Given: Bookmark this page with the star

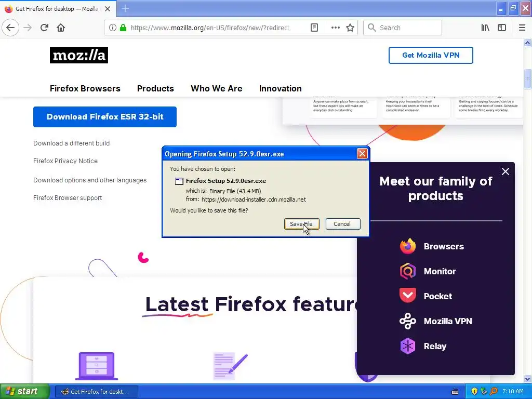Looking at the screenshot, I should point(350,28).
